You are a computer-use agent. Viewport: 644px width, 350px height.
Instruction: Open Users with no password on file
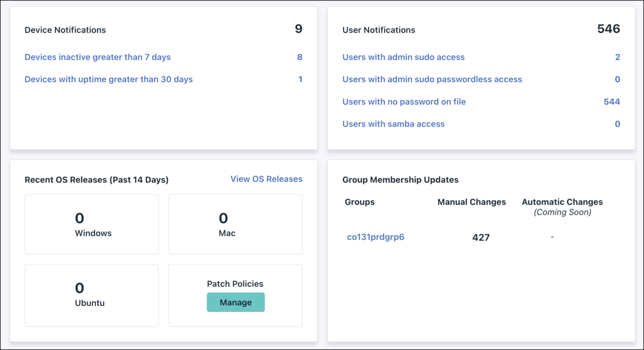point(404,102)
